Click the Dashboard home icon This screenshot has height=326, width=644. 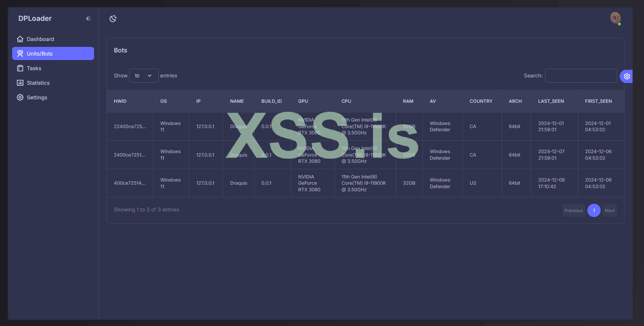click(x=20, y=39)
